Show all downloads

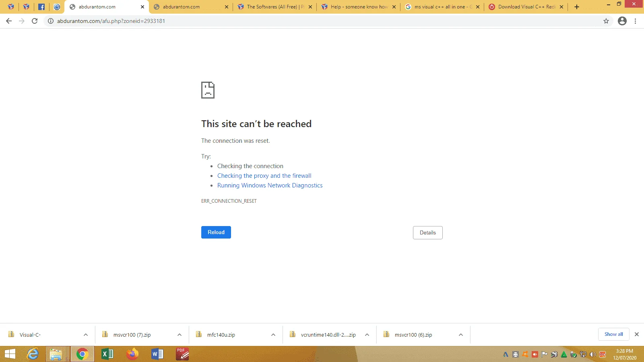coord(613,334)
